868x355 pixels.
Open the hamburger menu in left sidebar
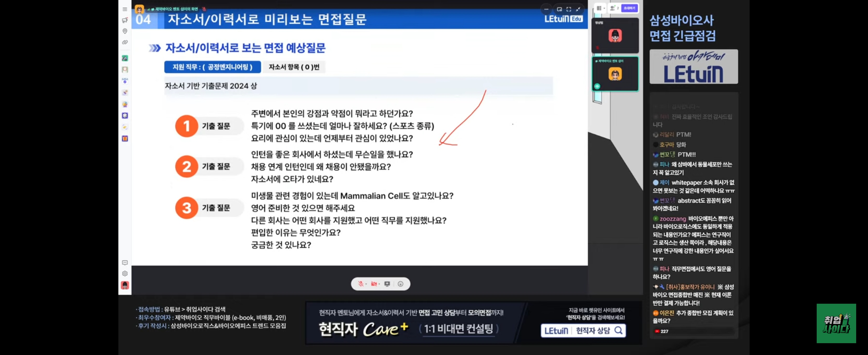click(125, 10)
